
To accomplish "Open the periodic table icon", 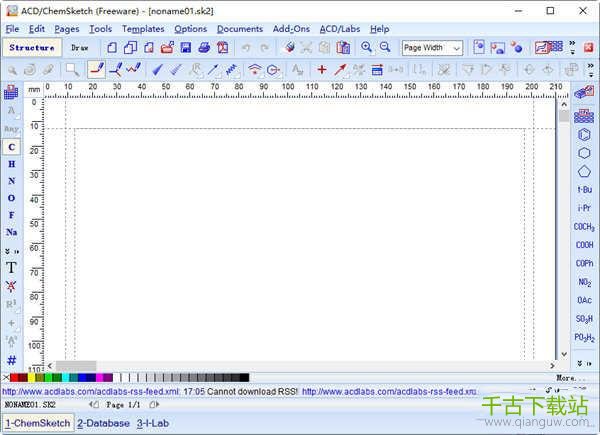I will point(11,92).
